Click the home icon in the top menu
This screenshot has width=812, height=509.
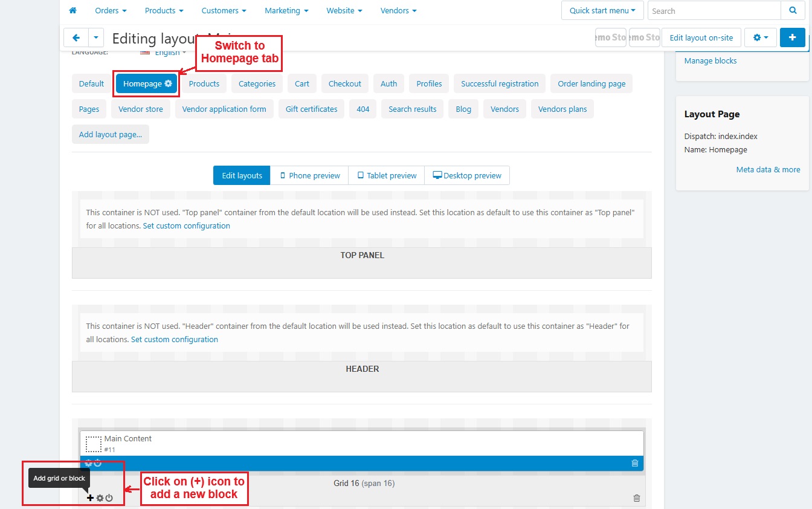coord(73,11)
